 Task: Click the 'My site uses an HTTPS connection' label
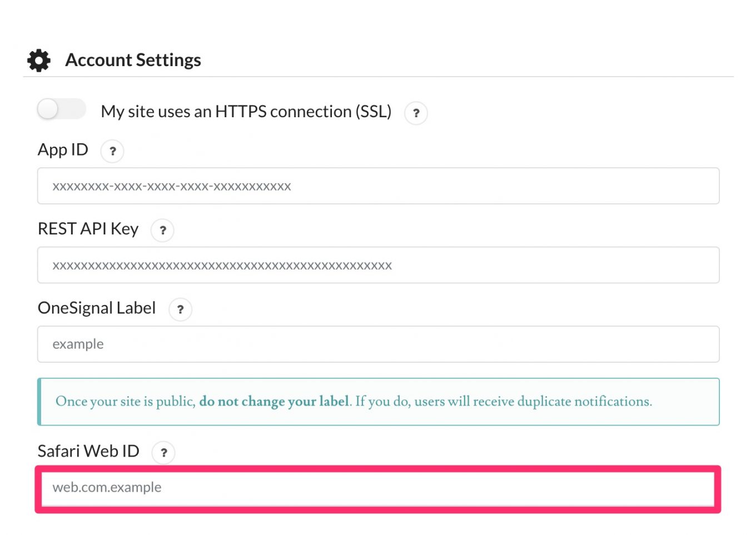pos(246,112)
